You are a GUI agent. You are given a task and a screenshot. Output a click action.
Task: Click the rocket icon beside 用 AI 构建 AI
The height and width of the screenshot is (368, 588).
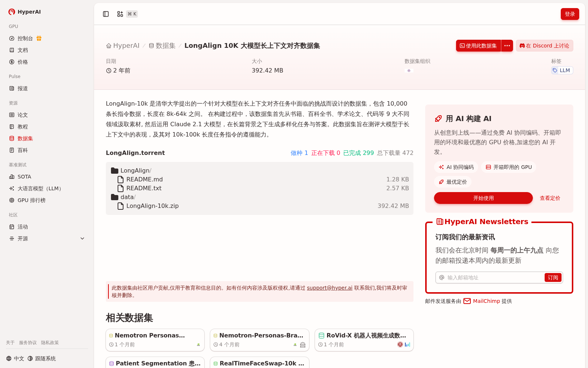tap(438, 118)
